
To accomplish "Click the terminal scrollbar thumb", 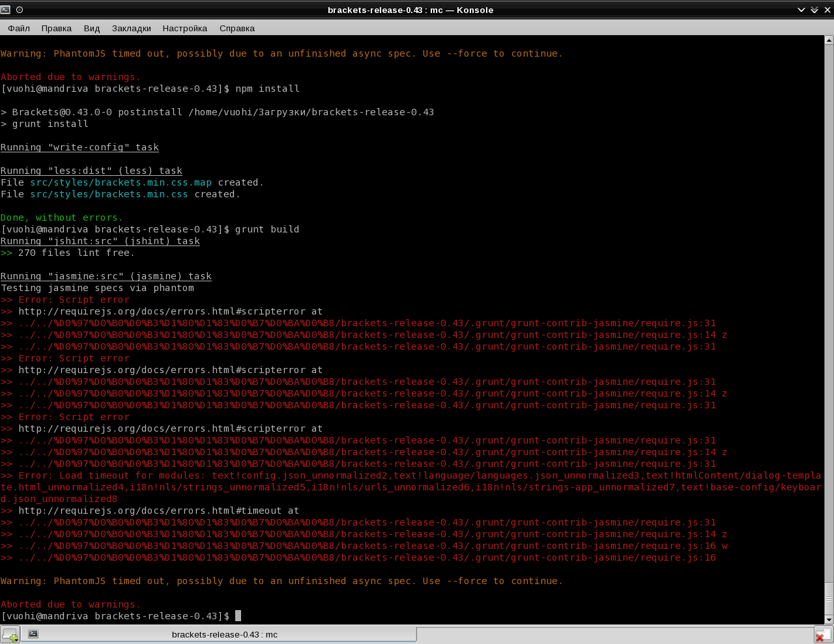I will pos(829,599).
